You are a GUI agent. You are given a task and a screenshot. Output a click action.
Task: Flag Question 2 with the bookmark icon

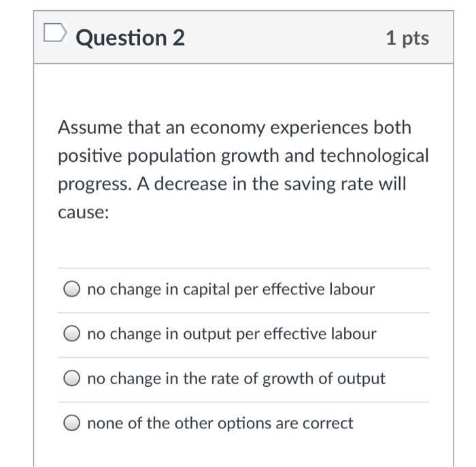click(x=55, y=32)
